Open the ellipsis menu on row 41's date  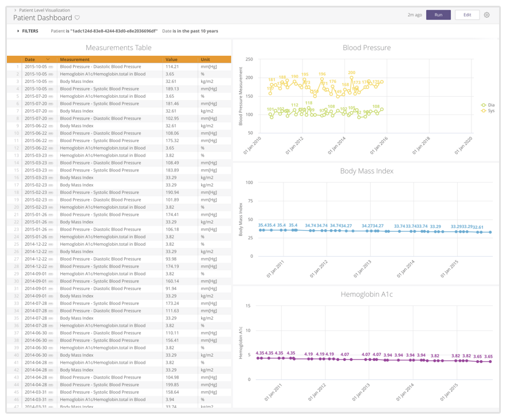click(x=51, y=362)
